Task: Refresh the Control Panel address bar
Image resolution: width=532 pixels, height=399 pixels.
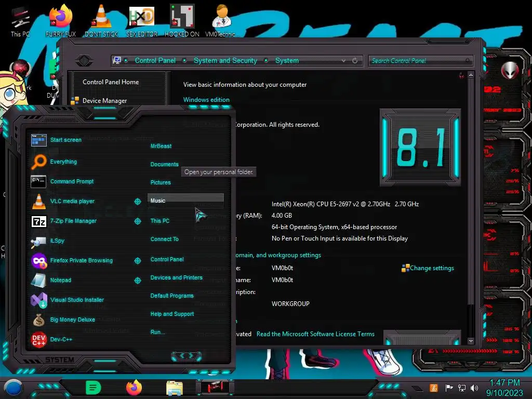Action: click(x=355, y=61)
